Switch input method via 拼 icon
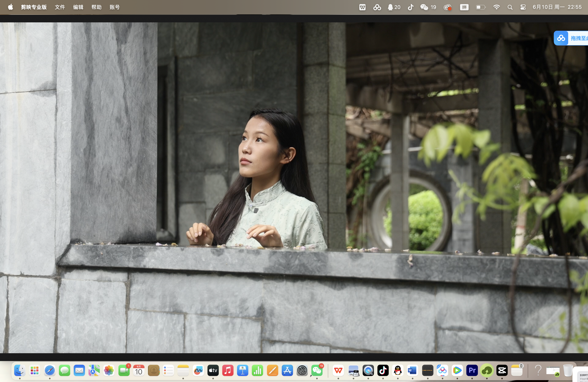588x382 pixels. [464, 7]
